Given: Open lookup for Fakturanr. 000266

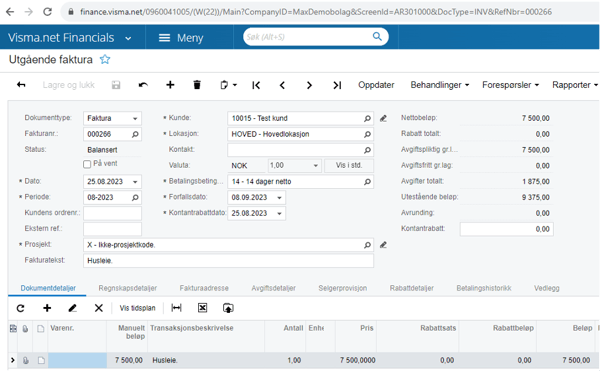Looking at the screenshot, I should click(135, 134).
